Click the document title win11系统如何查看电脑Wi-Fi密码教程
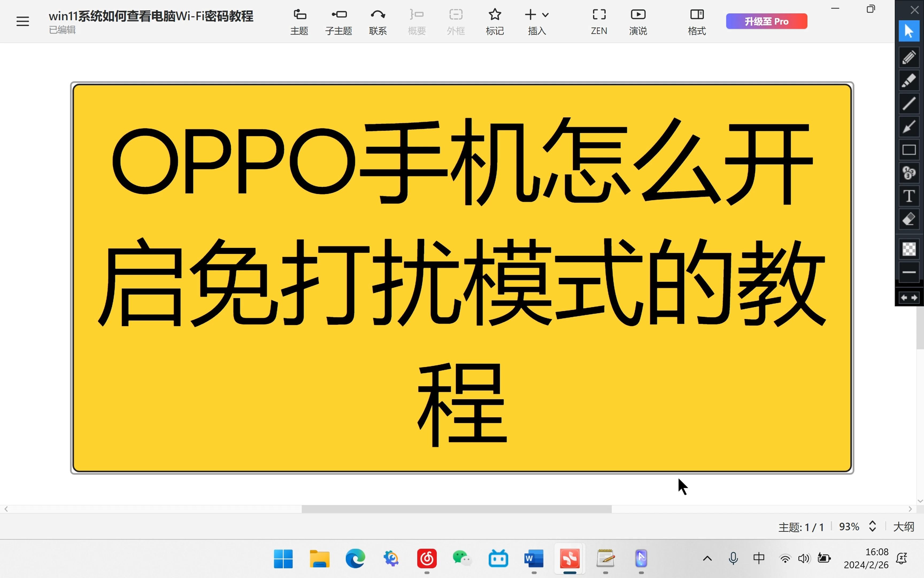 pyautogui.click(x=151, y=16)
